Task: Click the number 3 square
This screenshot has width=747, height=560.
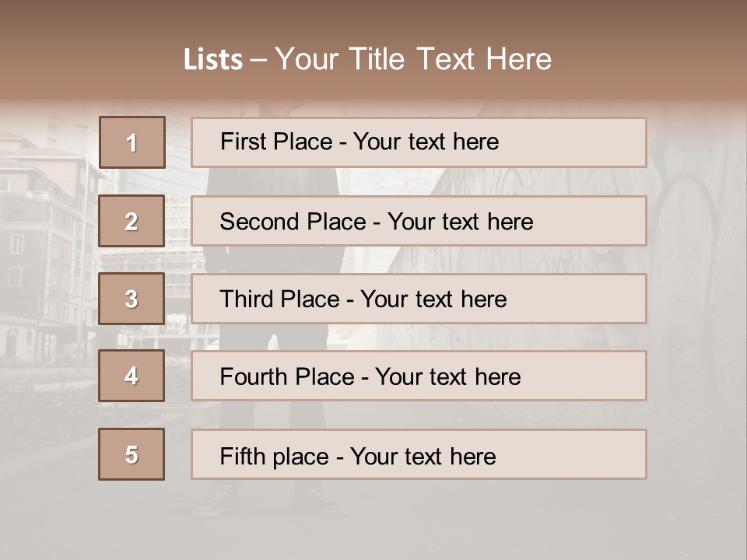Action: click(132, 299)
